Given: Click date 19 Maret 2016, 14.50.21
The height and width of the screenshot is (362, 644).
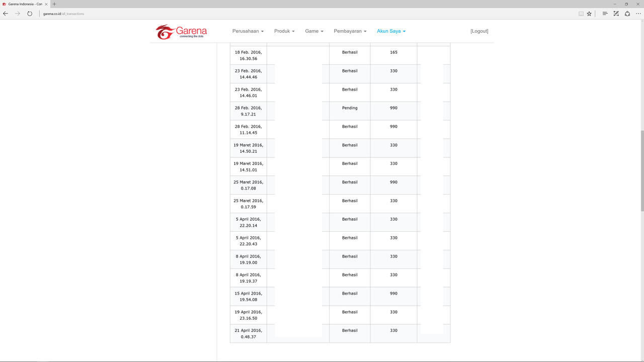Looking at the screenshot, I should 248,148.
